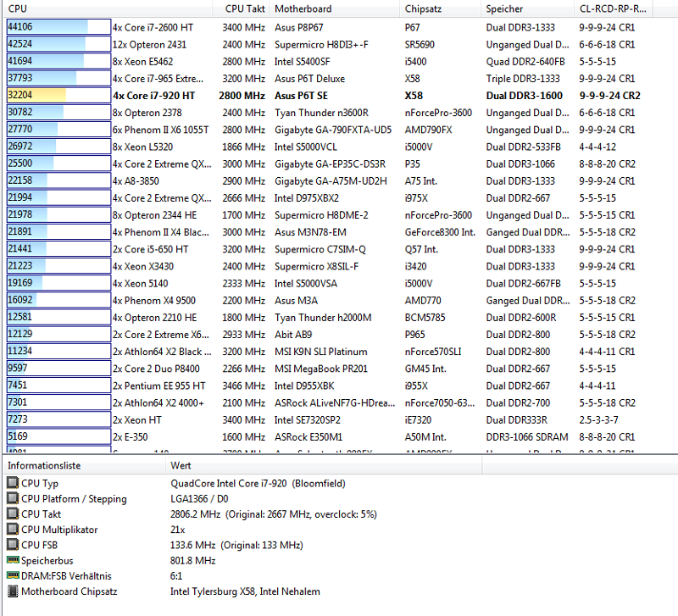678x616 pixels.
Task: Sort by the CL-RCD-RP-R... column header
Action: click(x=614, y=8)
